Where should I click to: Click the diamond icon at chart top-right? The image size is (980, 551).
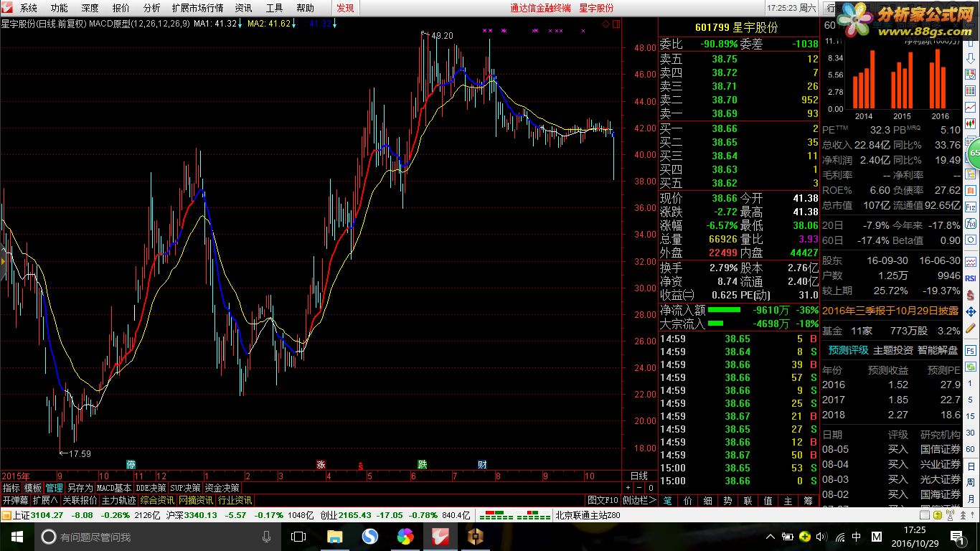606,24
